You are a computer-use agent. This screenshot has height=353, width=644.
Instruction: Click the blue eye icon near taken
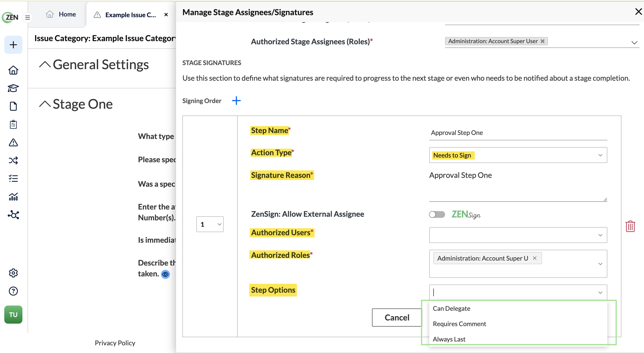(165, 274)
